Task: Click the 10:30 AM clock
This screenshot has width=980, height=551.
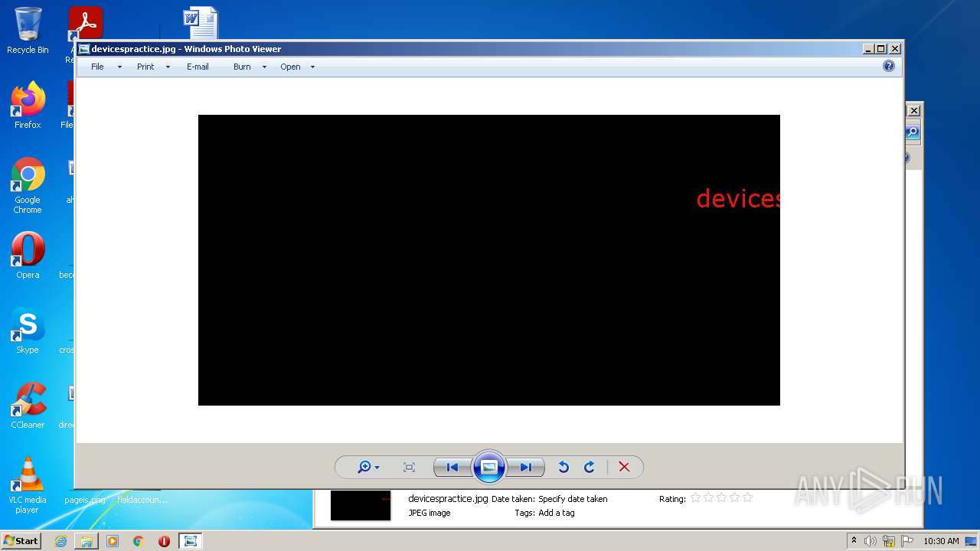Action: (x=941, y=541)
